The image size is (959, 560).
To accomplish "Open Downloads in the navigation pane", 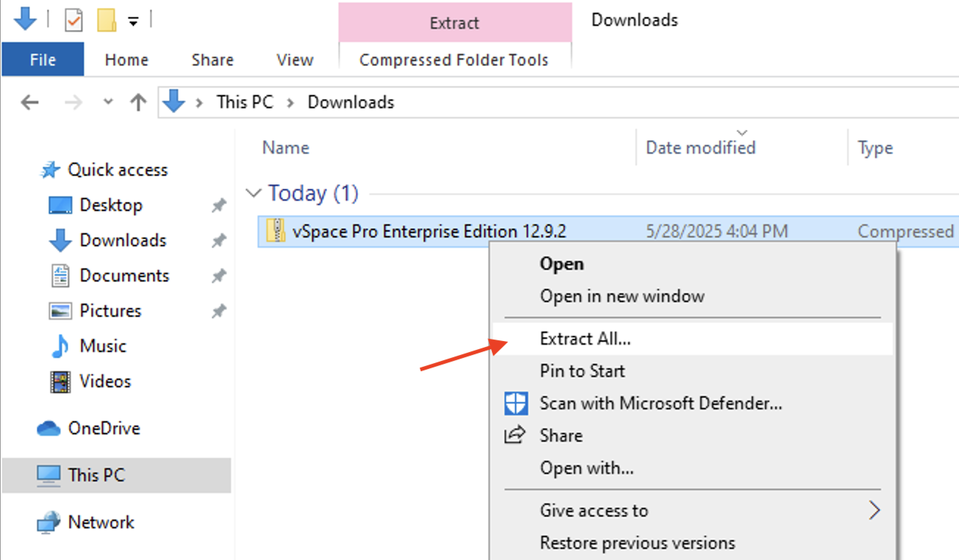I will (x=123, y=240).
